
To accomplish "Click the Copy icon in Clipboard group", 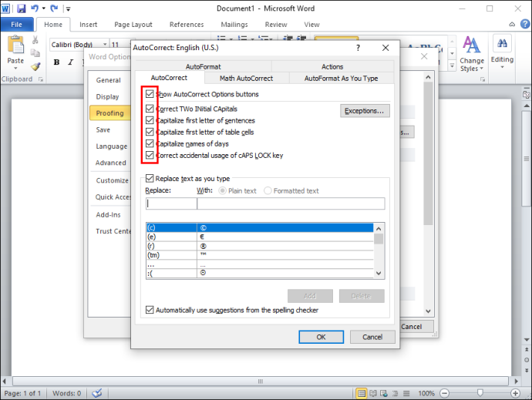I will pos(35,53).
